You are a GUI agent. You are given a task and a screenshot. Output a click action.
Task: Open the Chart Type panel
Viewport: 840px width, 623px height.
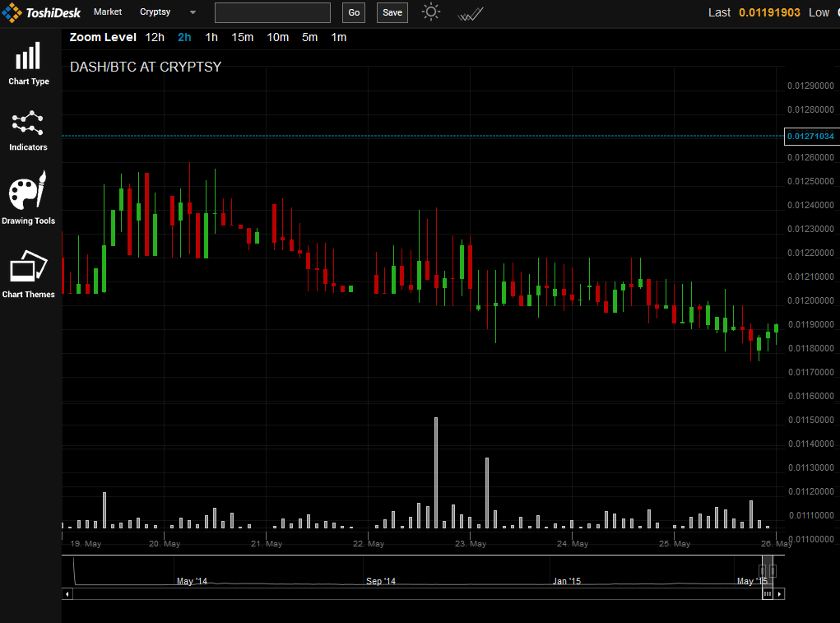pos(29,63)
